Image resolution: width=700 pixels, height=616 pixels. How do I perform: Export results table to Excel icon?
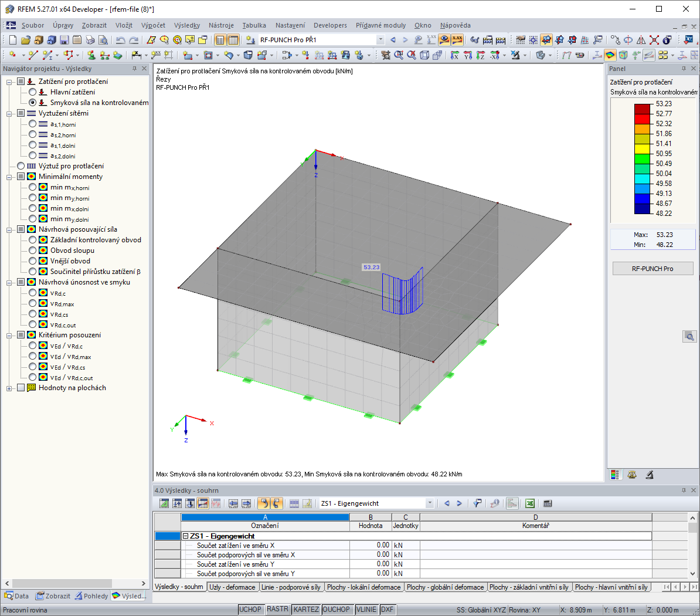530,503
